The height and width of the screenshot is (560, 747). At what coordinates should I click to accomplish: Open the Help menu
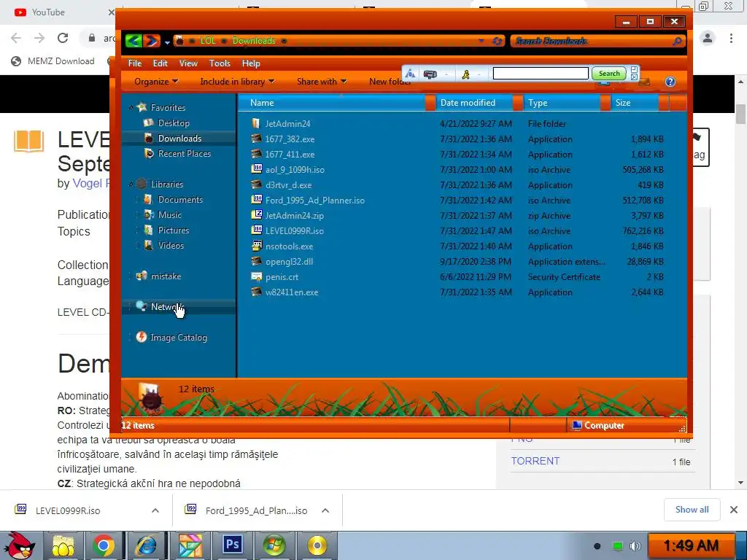coord(251,63)
